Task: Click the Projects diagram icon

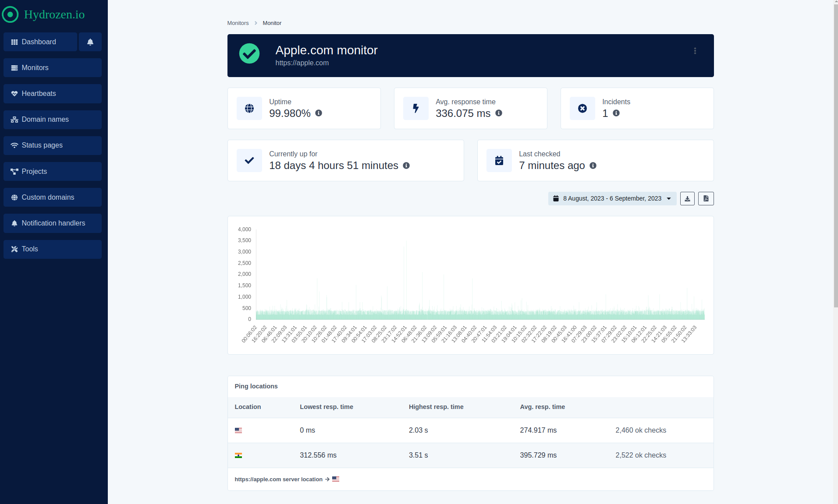Action: [14, 172]
